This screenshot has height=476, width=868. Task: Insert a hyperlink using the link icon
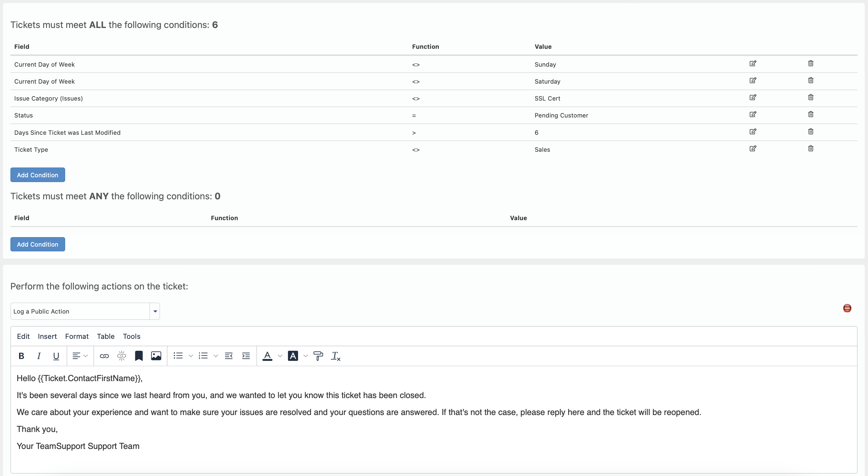104,356
